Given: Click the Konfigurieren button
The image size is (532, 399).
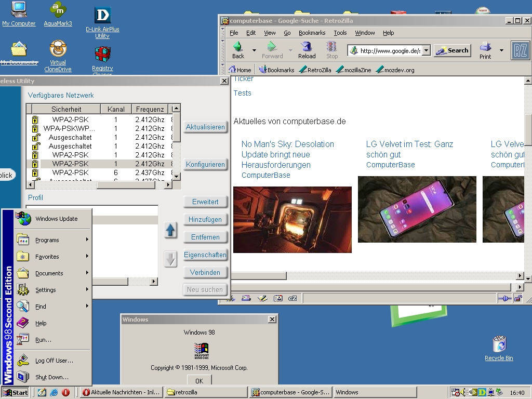Looking at the screenshot, I should [205, 164].
